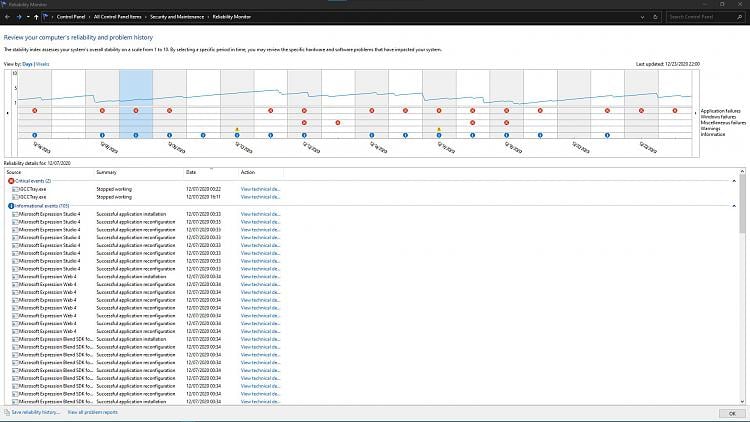Viewport: 750px width, 422px height.
Task: Open the recent locations dropdown
Action: [x=28, y=17]
